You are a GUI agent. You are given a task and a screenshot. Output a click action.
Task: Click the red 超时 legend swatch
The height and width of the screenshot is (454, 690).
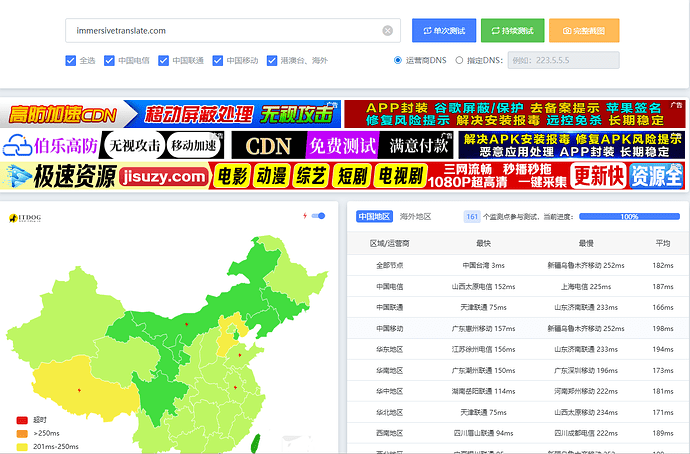click(x=22, y=420)
